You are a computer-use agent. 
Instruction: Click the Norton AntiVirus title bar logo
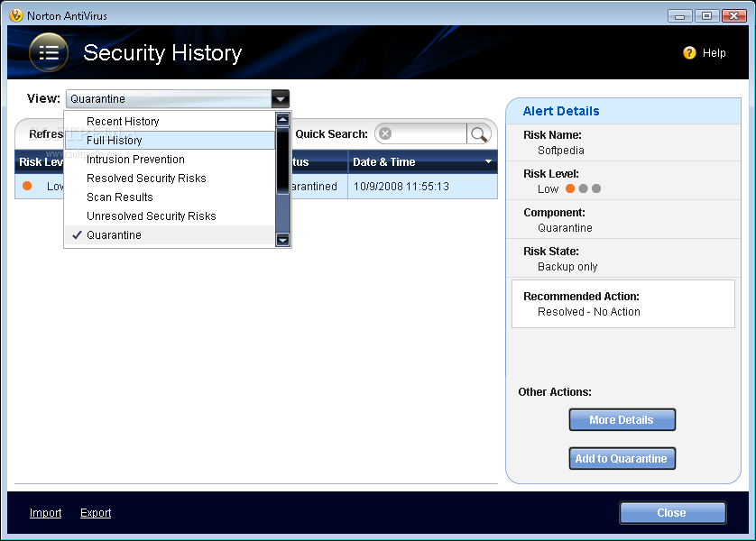point(16,15)
